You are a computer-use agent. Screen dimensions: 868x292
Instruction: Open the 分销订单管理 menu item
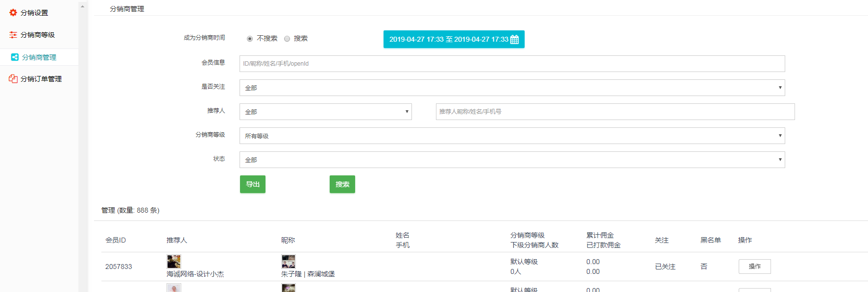pyautogui.click(x=41, y=79)
